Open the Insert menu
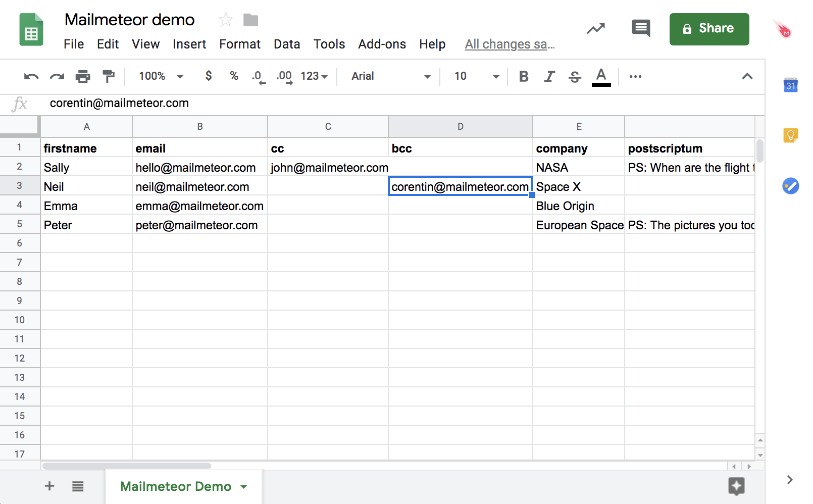The width and height of the screenshot is (813, 504). pos(189,44)
